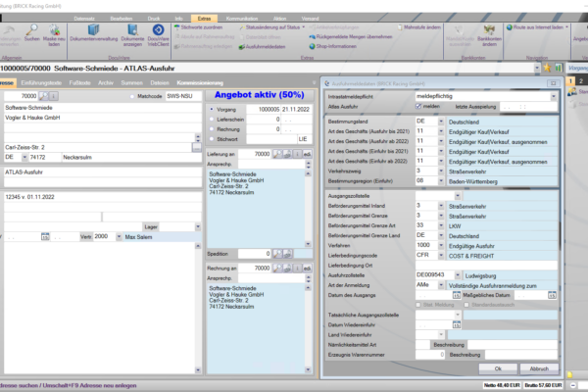This screenshot has height=392, width=588.
Task: Toggle the melden checkbox for Atlas Ausfuhr
Action: [418, 105]
